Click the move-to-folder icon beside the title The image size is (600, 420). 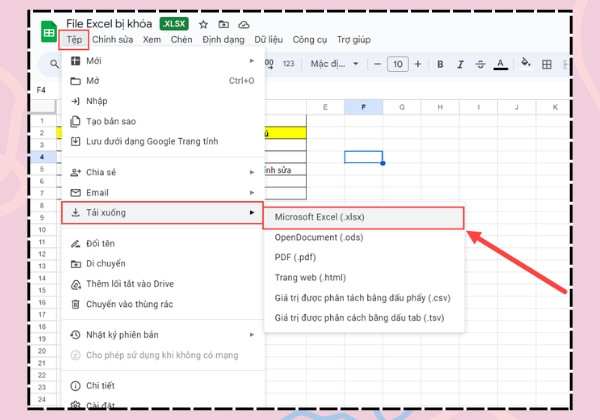tap(223, 25)
